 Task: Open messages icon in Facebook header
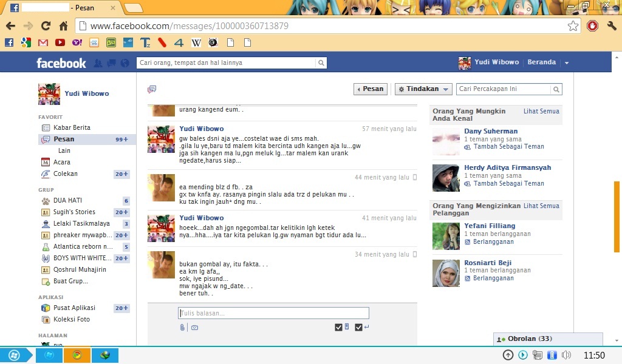[112, 63]
